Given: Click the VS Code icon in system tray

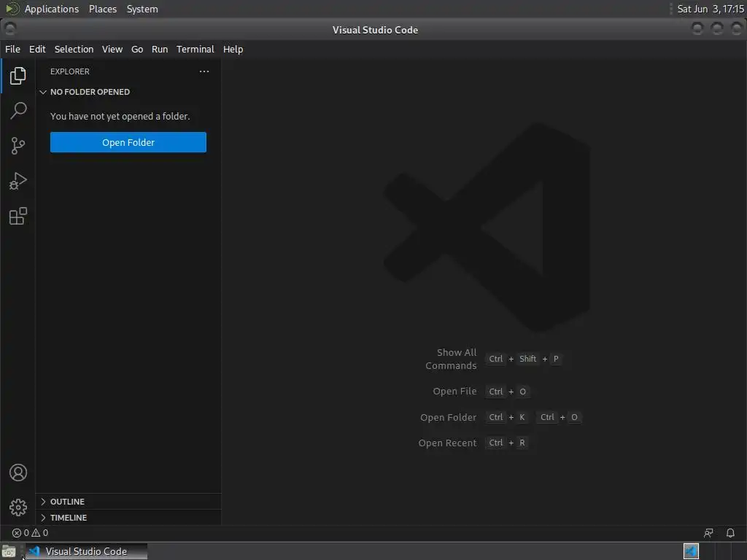Looking at the screenshot, I should 691,551.
